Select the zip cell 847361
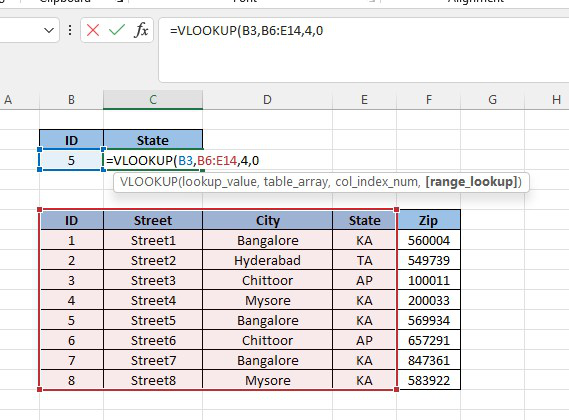This screenshot has width=569, height=420. coord(429,360)
